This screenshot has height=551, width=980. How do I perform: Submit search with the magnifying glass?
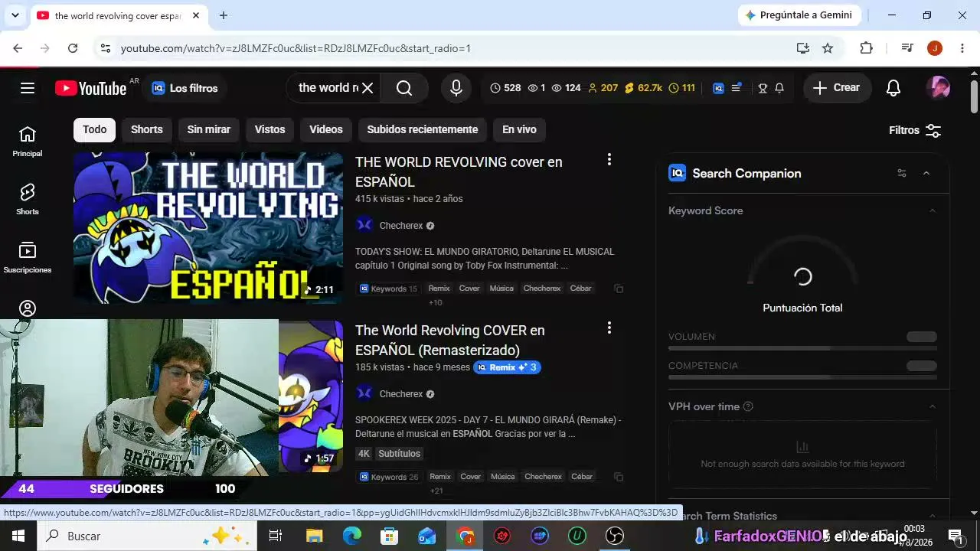click(x=404, y=88)
